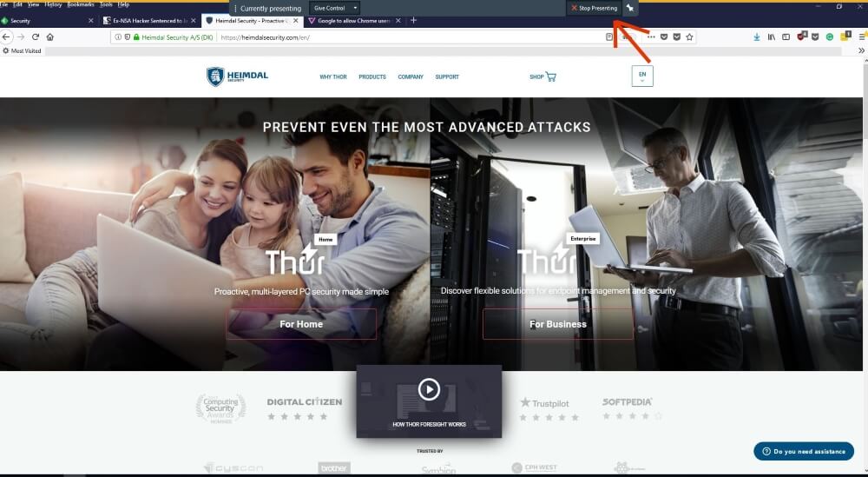Viewport: 868px width, 477px height.
Task: Click the Digital Citizen rating logo
Action: pos(305,402)
